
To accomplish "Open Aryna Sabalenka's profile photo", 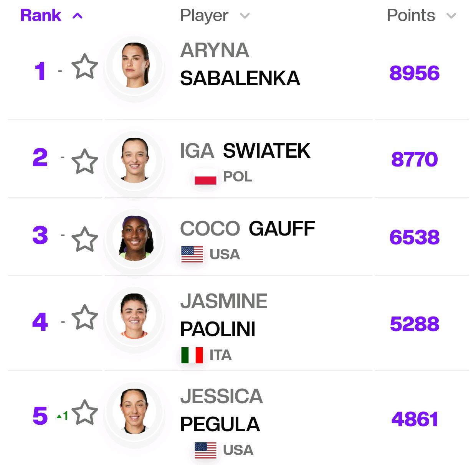I will tap(135, 65).
